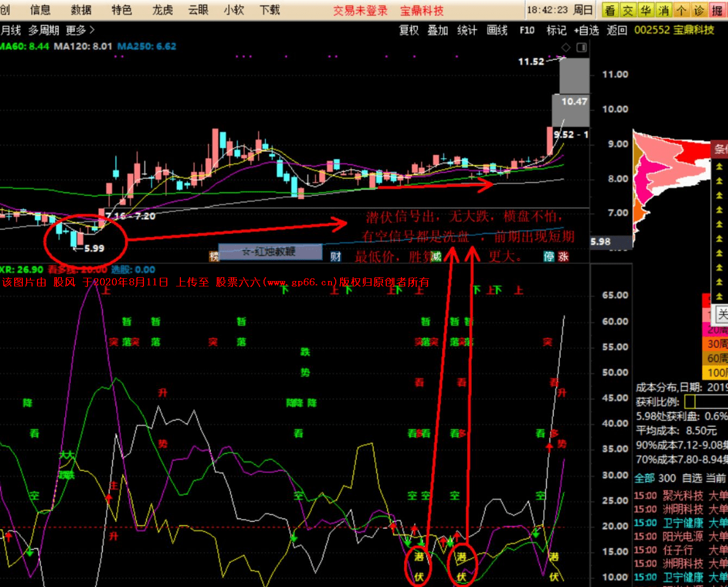Open the 下载 menu
Viewport: 728px width, 587px height.
click(x=270, y=10)
